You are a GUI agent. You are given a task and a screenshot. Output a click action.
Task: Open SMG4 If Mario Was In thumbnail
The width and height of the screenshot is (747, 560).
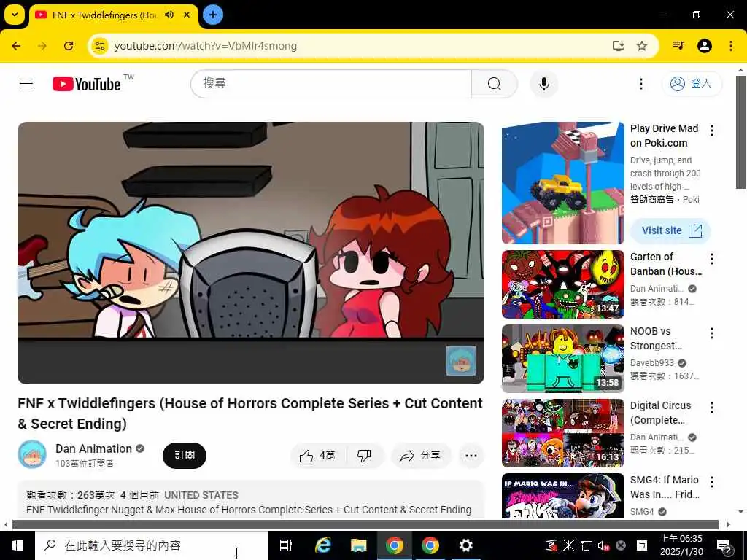562,496
